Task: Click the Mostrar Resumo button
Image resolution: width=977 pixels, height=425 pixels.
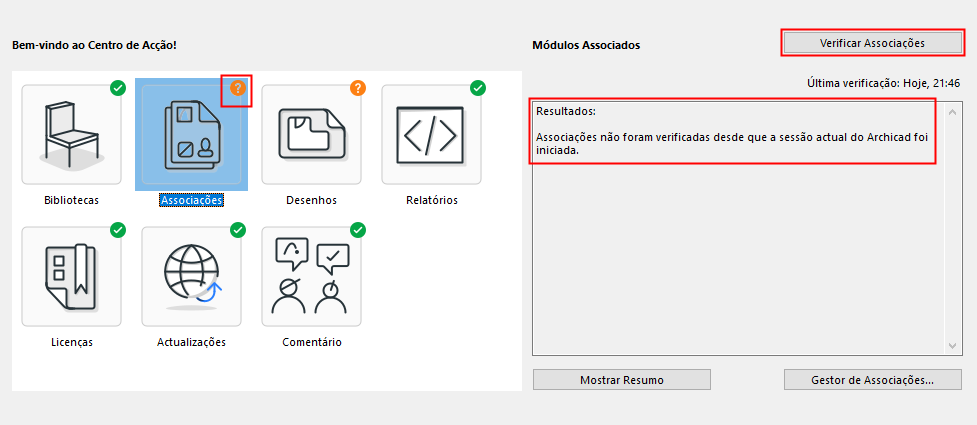Action: pos(621,380)
